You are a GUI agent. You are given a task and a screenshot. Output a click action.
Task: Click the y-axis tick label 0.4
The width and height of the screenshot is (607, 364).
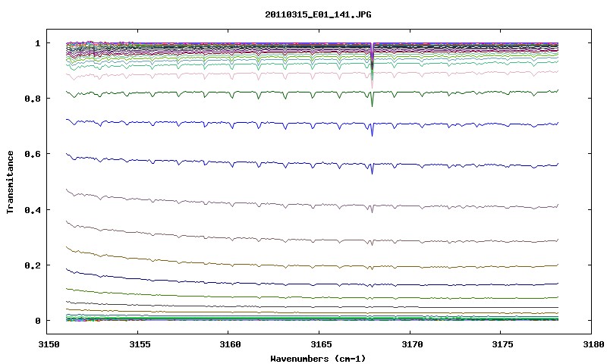[x=33, y=209]
